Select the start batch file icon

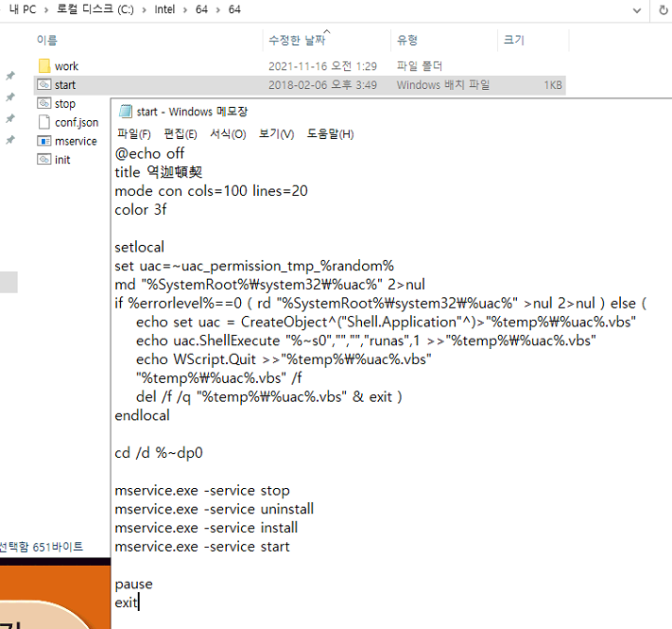44,84
